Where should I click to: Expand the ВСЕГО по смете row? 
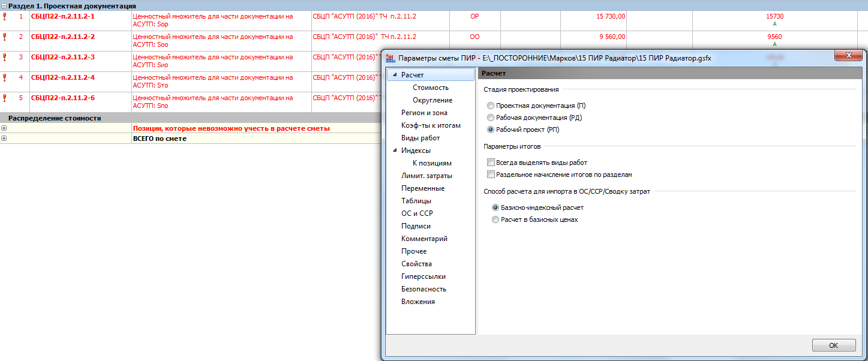[x=4, y=139]
